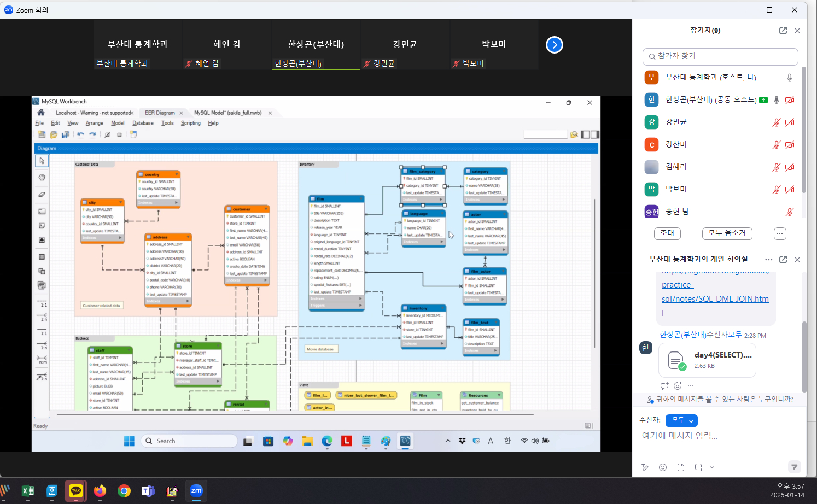Open the chat panel more options menu
The image size is (817, 504).
click(768, 260)
